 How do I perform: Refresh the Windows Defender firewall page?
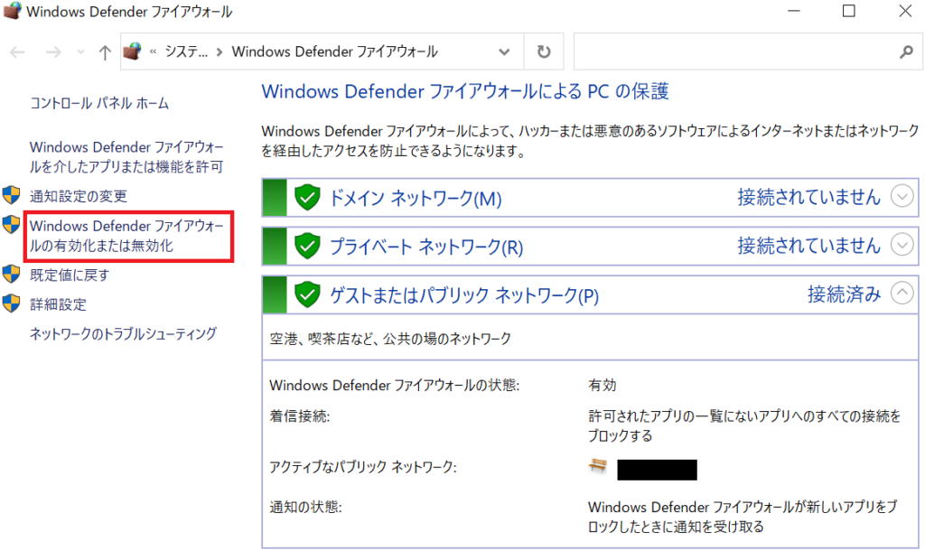pos(543,51)
